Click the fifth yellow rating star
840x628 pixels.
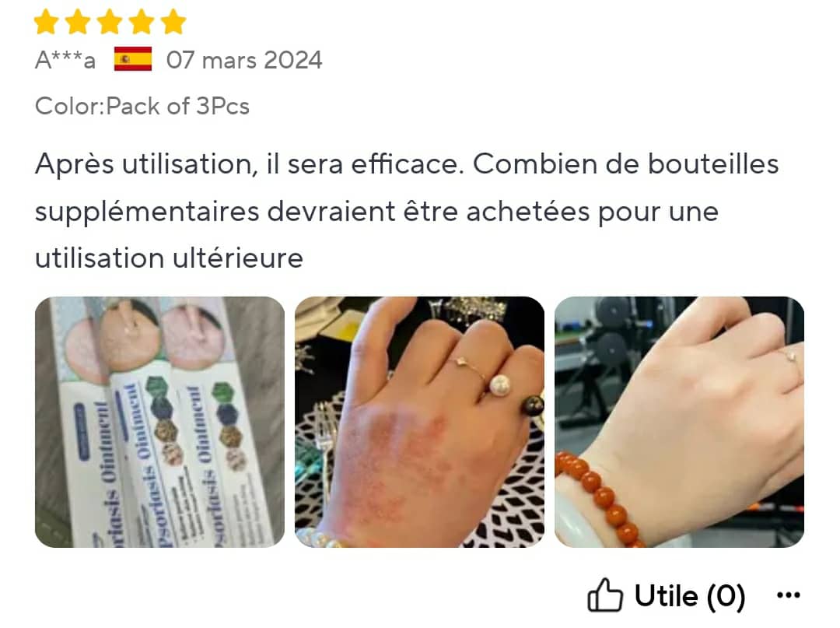pos(173,22)
